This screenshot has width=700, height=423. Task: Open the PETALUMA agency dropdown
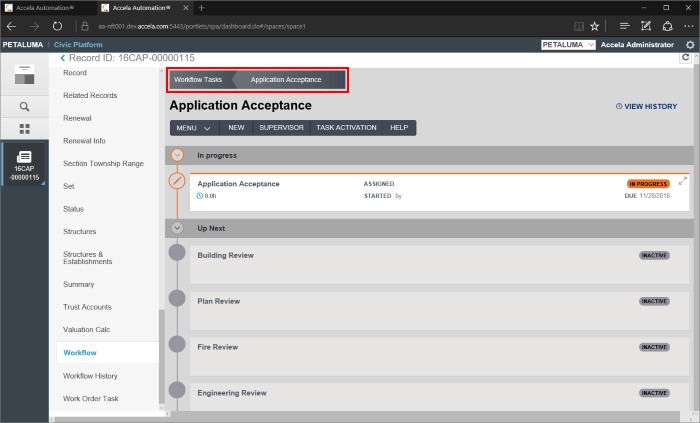[568, 45]
